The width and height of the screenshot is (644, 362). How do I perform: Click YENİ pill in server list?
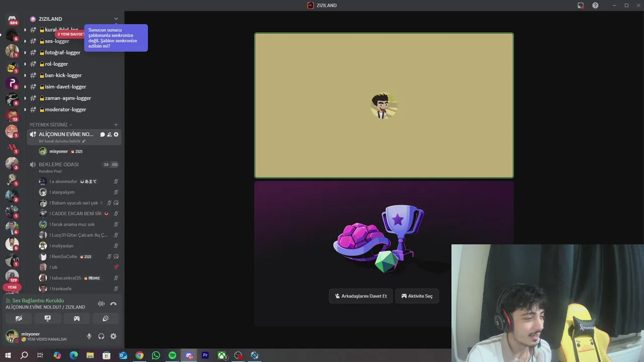tap(12, 288)
